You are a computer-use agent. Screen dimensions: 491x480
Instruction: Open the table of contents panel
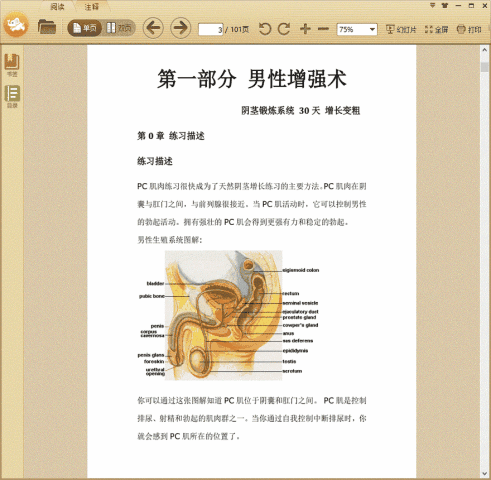tap(12, 96)
